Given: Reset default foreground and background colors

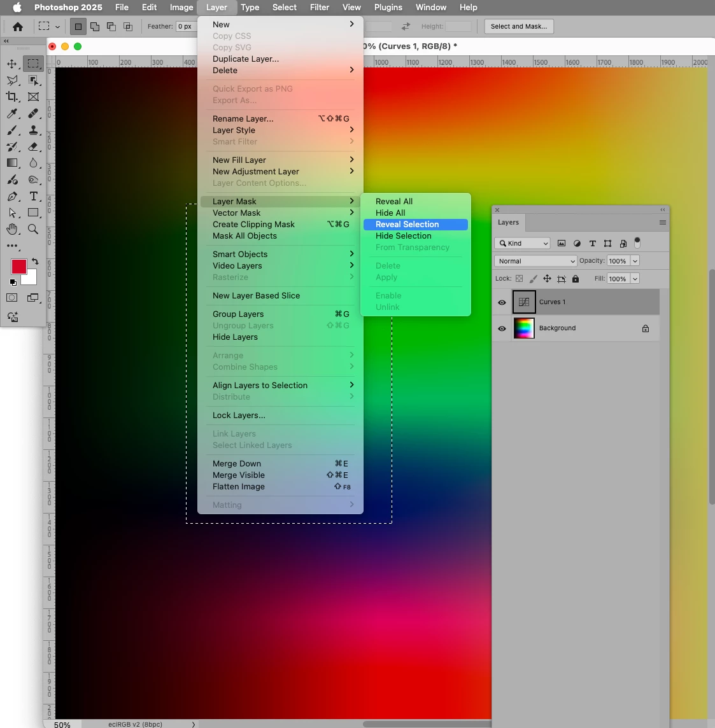Looking at the screenshot, I should click(x=13, y=283).
